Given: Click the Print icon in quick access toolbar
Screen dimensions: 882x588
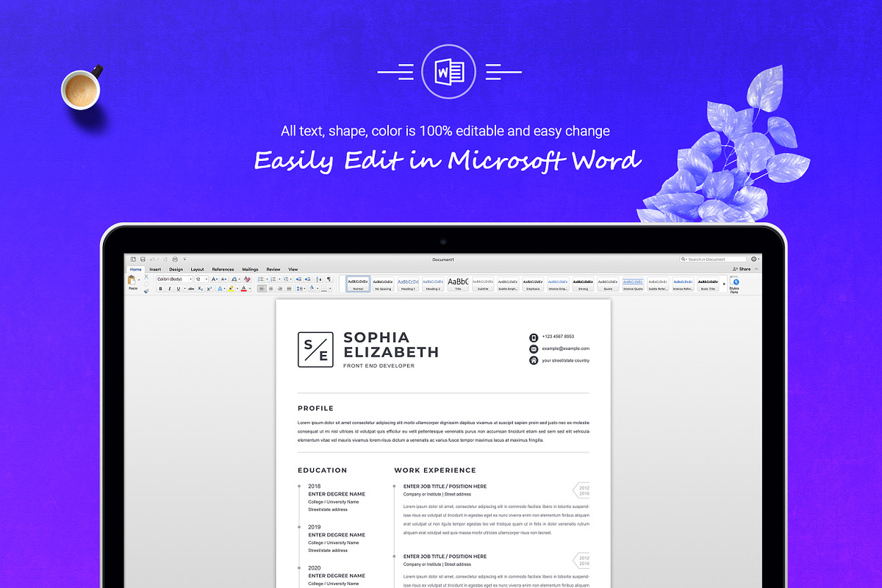Looking at the screenshot, I should point(175,259).
